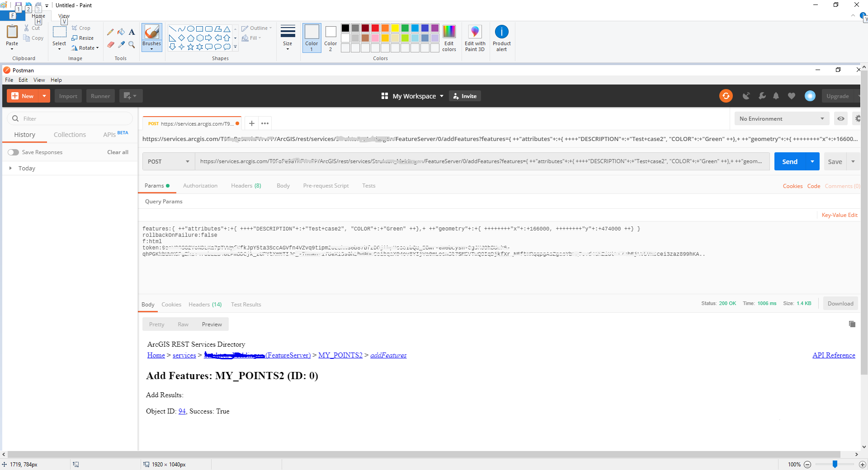Select the Color picker eyedropper tool

121,44
